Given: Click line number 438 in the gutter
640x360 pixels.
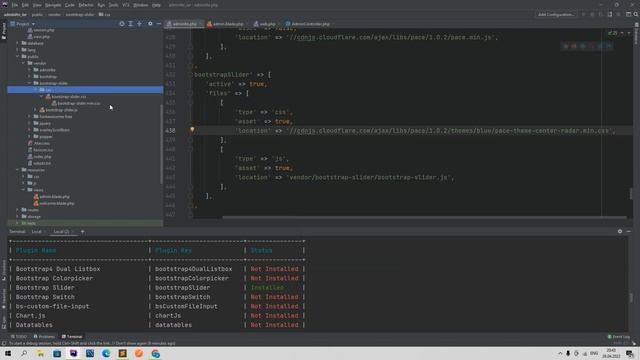Looking at the screenshot, I should click(170, 131).
